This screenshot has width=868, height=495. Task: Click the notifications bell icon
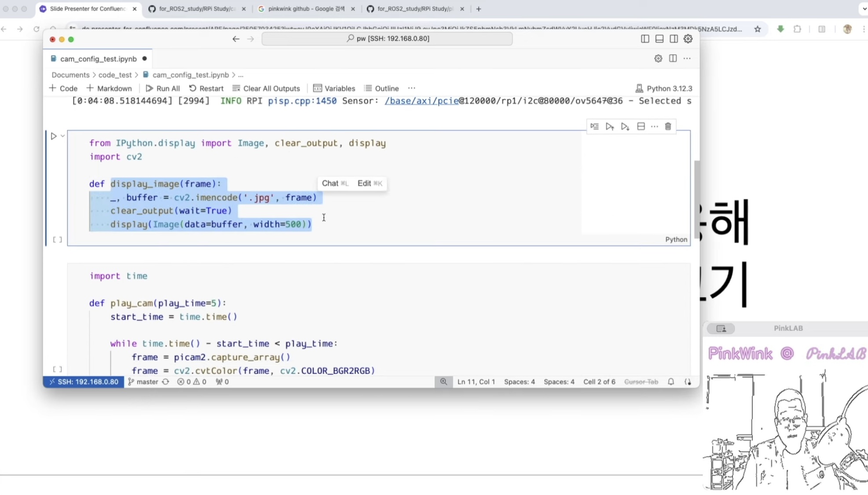(670, 382)
